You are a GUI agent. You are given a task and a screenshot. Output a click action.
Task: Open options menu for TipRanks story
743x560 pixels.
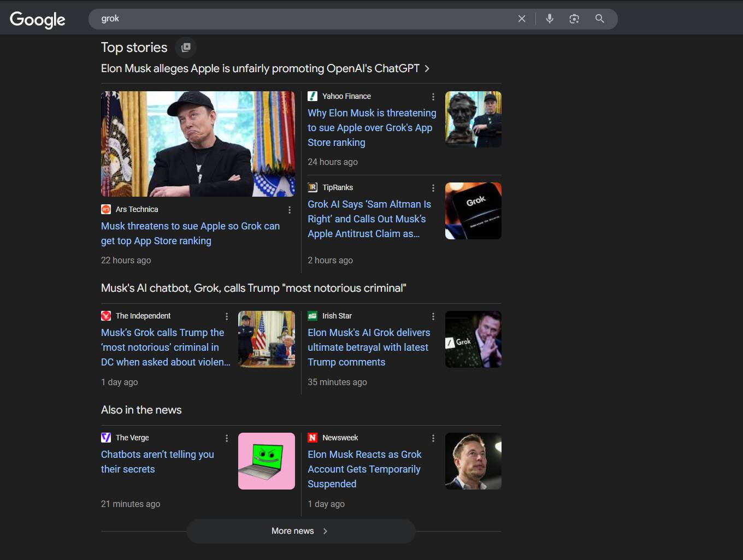click(433, 188)
